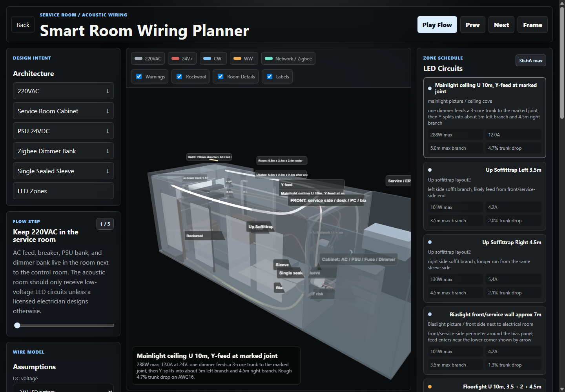Click the Frame button
Viewport: 565px width, 392px height.
click(532, 25)
